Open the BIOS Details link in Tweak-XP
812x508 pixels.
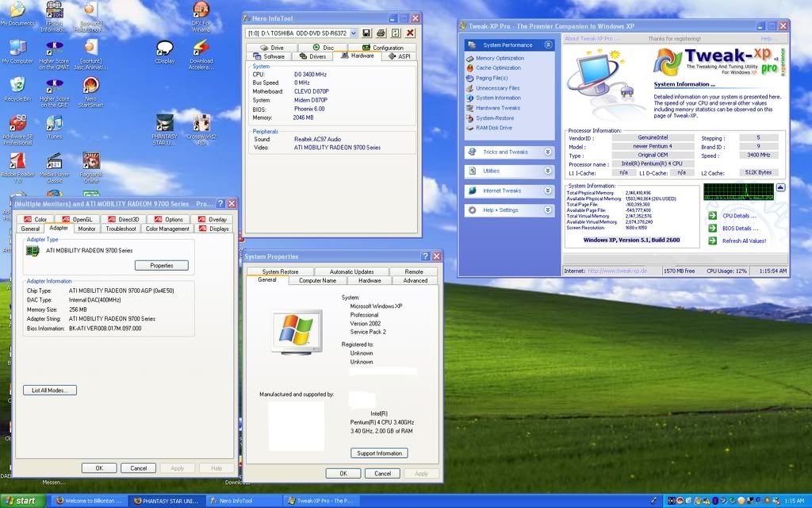[x=740, y=228]
